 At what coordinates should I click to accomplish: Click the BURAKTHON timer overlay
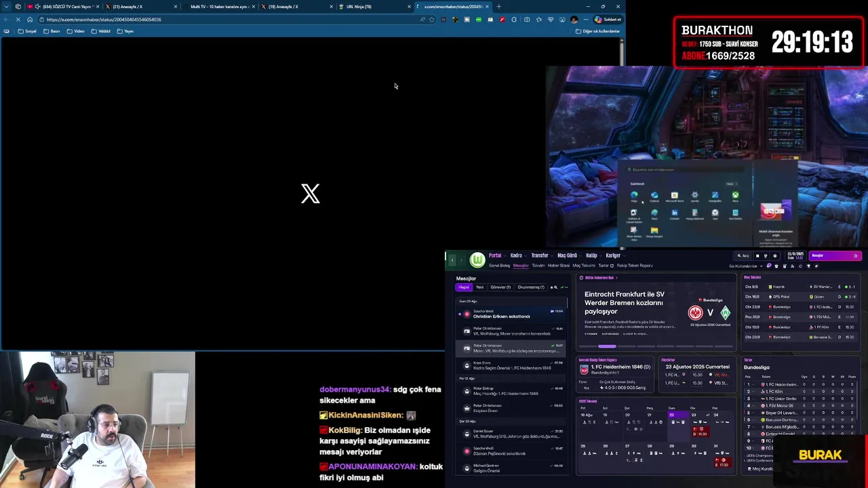(x=769, y=43)
